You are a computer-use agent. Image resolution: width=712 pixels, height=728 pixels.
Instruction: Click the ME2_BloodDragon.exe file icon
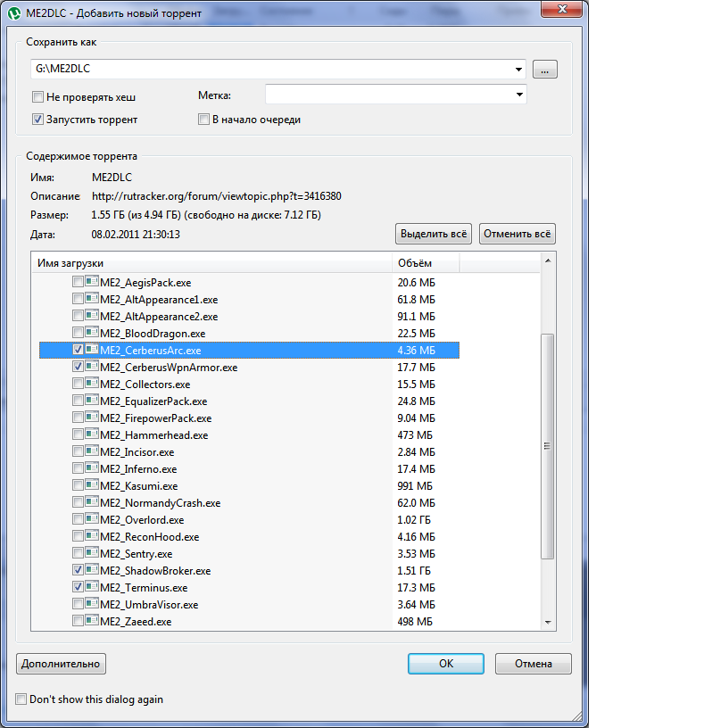(x=92, y=333)
